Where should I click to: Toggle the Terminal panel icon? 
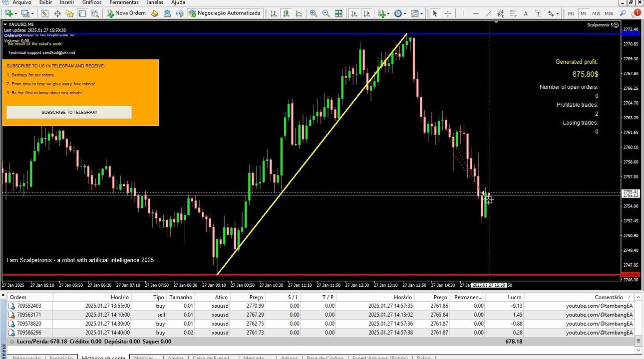(82, 13)
